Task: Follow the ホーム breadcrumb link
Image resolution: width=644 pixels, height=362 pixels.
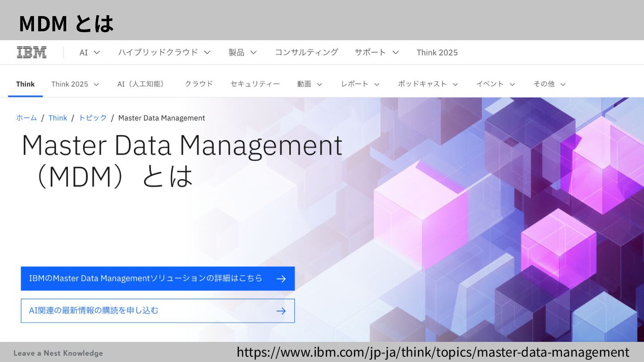Action: click(26, 118)
